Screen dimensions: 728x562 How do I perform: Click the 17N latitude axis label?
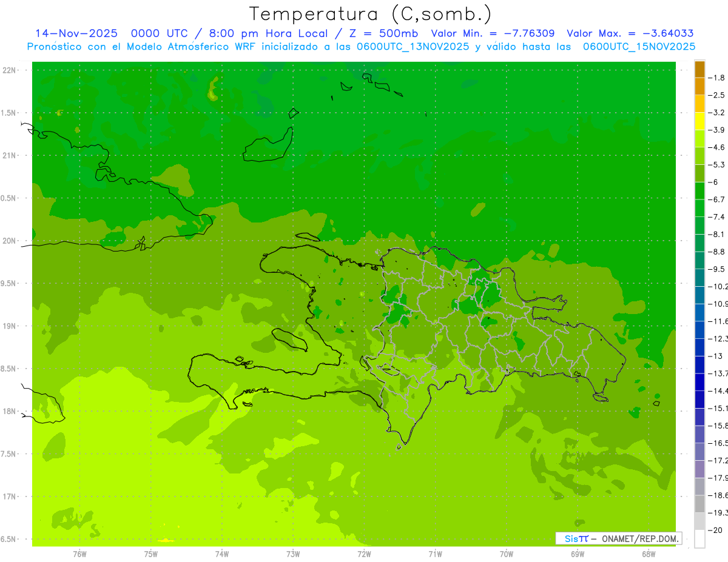(10, 497)
